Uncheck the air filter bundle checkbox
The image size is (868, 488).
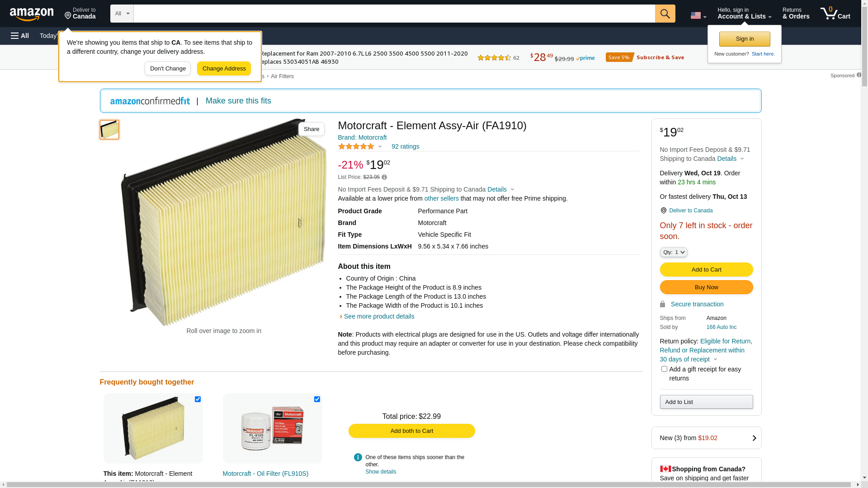click(x=198, y=399)
